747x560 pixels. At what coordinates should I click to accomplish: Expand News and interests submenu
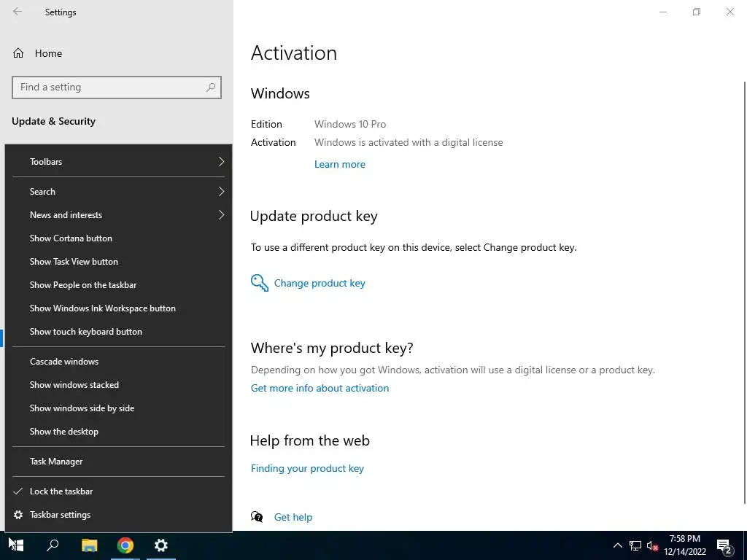pyautogui.click(x=118, y=215)
